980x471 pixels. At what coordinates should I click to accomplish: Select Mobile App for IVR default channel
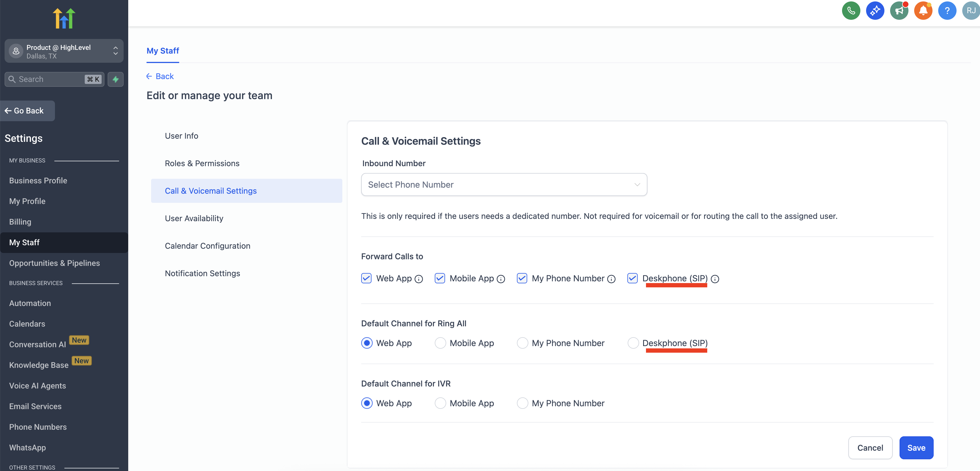pos(440,403)
